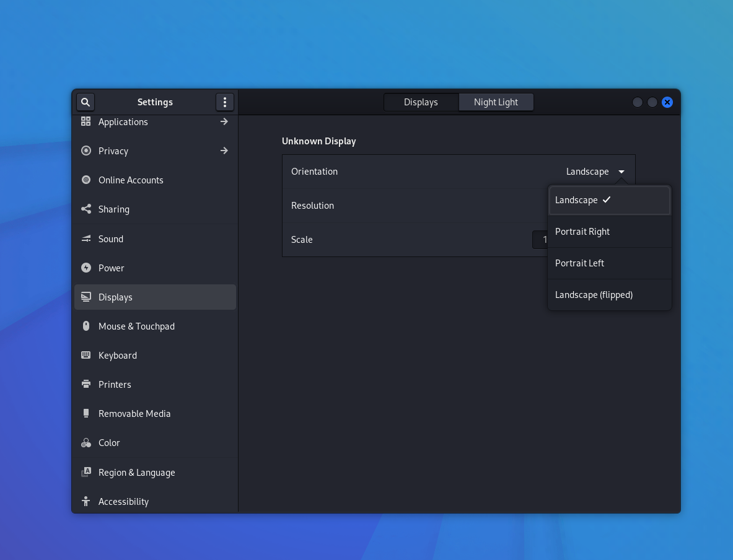This screenshot has width=733, height=560.
Task: Click the Printers icon in sidebar
Action: point(86,385)
